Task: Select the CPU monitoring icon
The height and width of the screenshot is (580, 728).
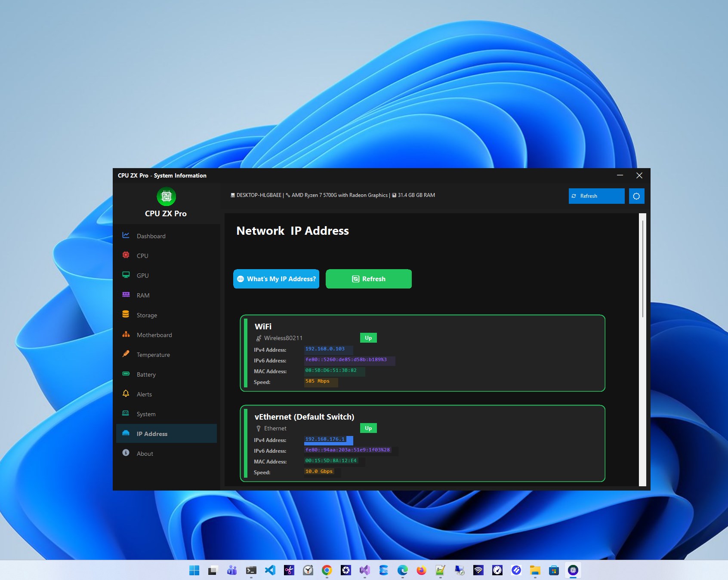Action: pyautogui.click(x=126, y=255)
